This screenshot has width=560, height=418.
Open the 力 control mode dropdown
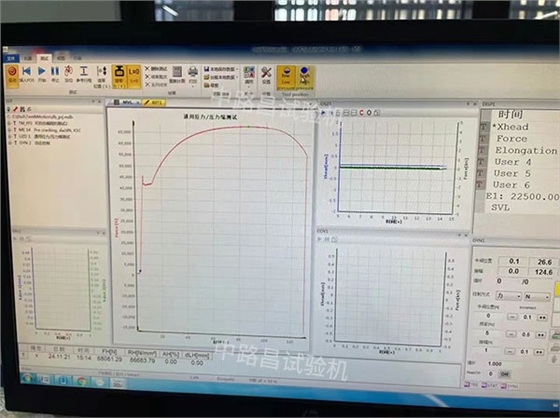coord(509,296)
